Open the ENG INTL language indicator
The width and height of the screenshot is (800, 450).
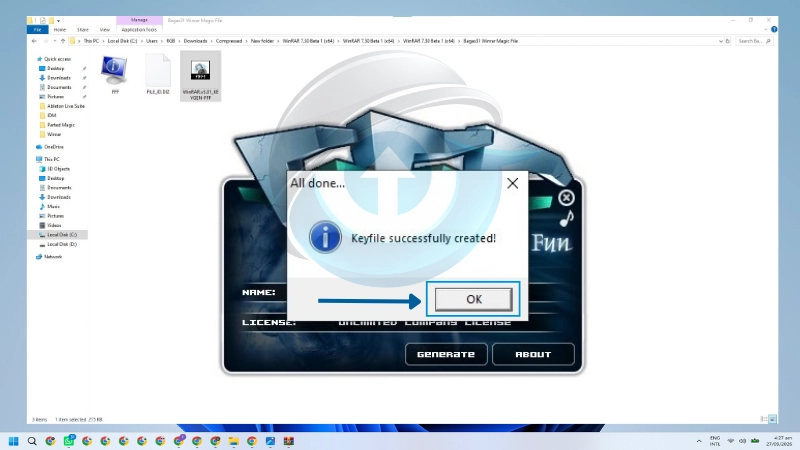(715, 441)
